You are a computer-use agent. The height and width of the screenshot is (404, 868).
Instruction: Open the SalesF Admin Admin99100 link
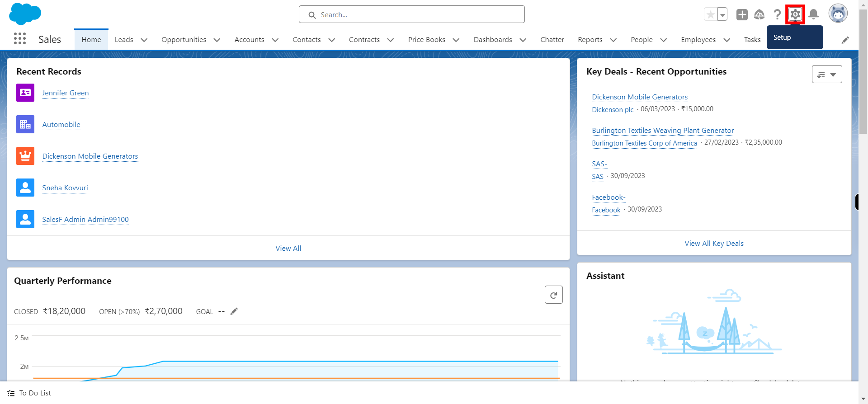pos(85,220)
